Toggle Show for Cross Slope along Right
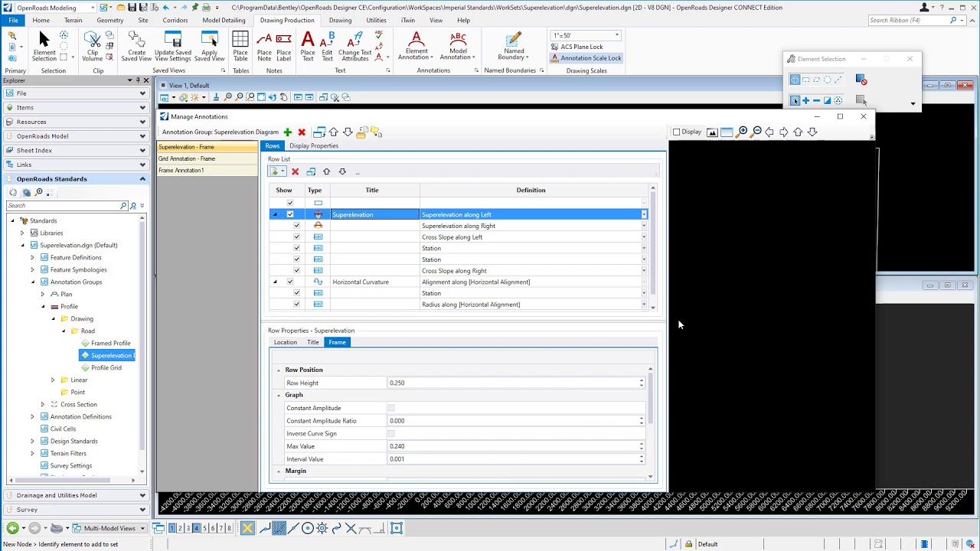 coord(296,270)
